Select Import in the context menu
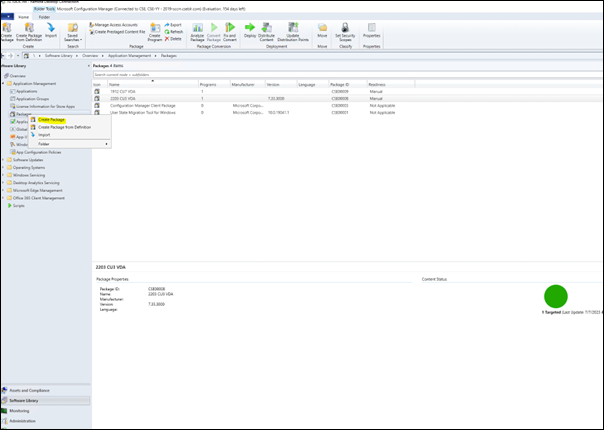 coord(44,135)
